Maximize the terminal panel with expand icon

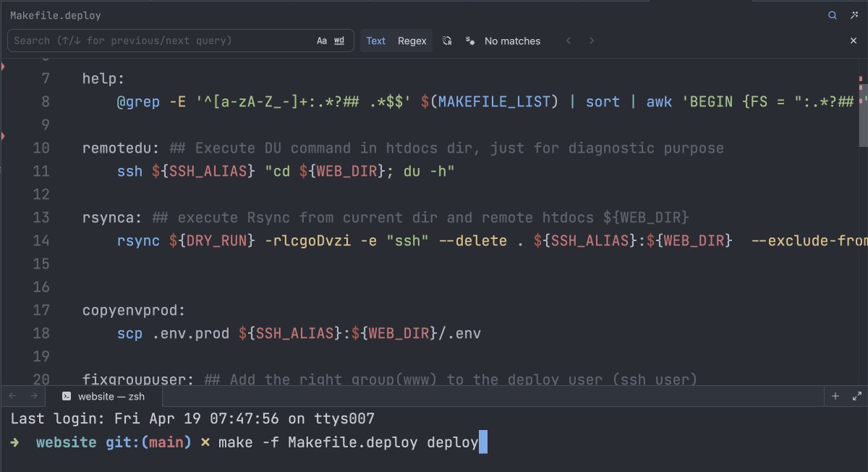(857, 396)
